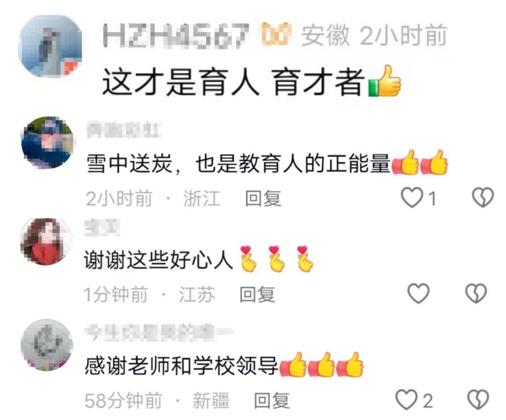This screenshot has height=420, width=506.
Task: Tap broken heart on 谢谢这些好心人 comment
Action: tap(476, 293)
